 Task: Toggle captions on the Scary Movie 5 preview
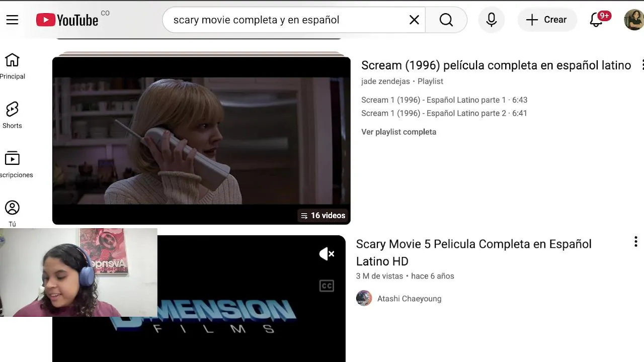(x=327, y=286)
